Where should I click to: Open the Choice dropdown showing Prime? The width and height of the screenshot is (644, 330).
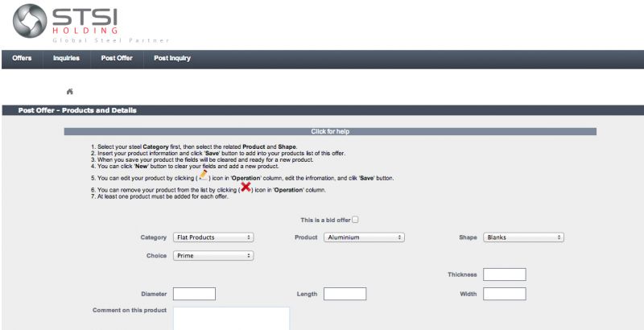pyautogui.click(x=213, y=256)
